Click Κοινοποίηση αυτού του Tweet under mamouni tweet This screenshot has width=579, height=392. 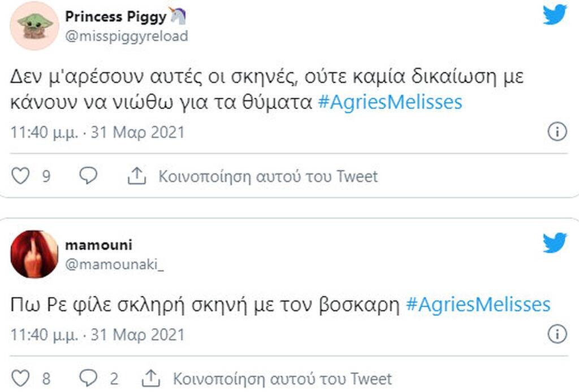(x=282, y=378)
